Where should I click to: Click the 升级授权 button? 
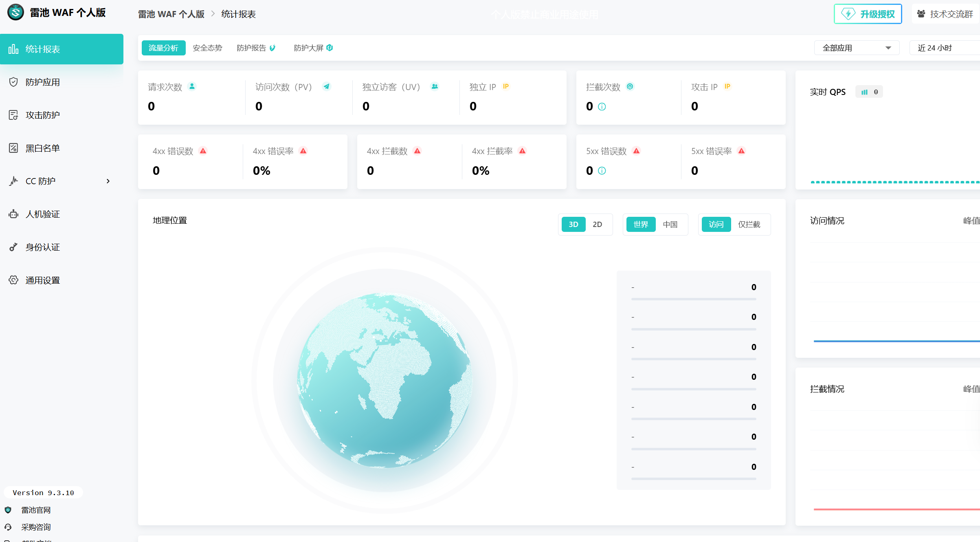[868, 14]
